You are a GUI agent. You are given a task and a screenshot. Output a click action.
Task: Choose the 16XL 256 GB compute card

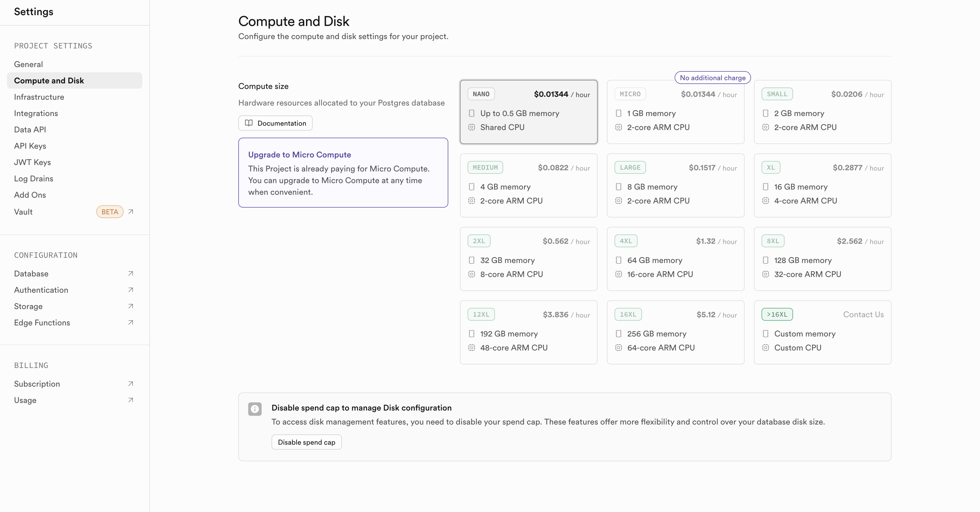point(675,332)
